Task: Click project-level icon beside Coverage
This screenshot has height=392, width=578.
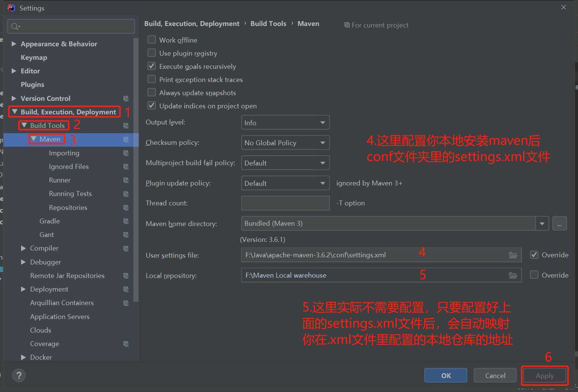Action: point(126,344)
